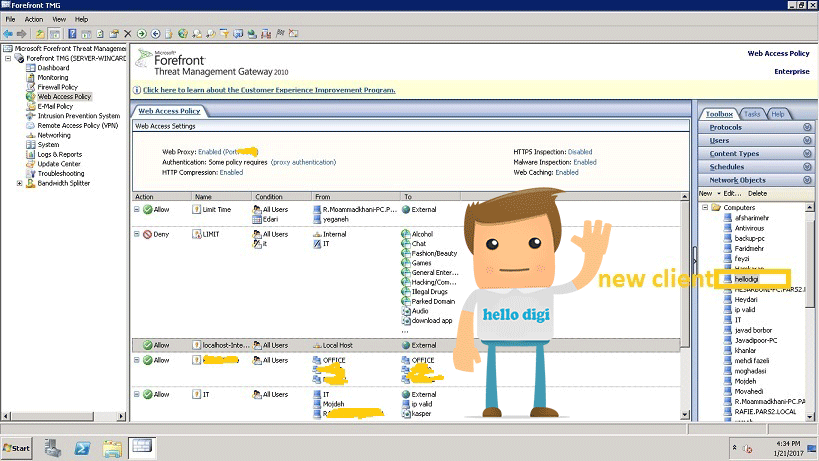
Task: Open Help with the blue question mark icon
Action: [72, 34]
